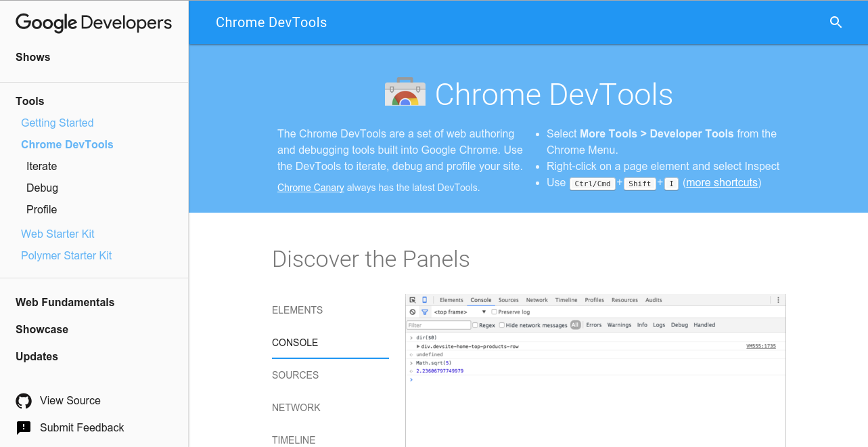Screen dimensions: 868x447
Task: Go to Showcase in sidebar
Action: pyautogui.click(x=42, y=330)
